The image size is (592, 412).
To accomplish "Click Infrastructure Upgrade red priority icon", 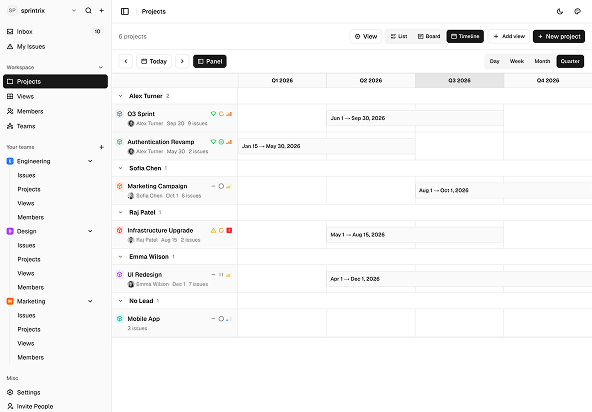I will click(229, 230).
